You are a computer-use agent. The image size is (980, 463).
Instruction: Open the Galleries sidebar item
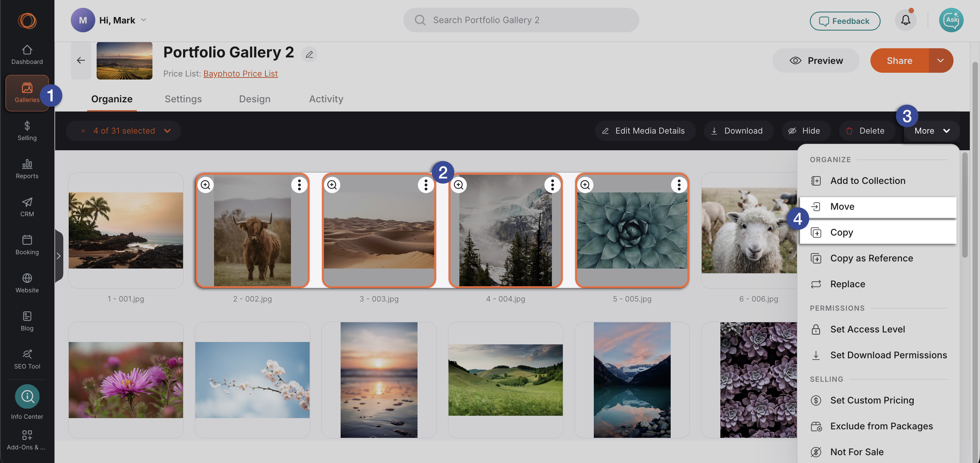click(x=27, y=93)
